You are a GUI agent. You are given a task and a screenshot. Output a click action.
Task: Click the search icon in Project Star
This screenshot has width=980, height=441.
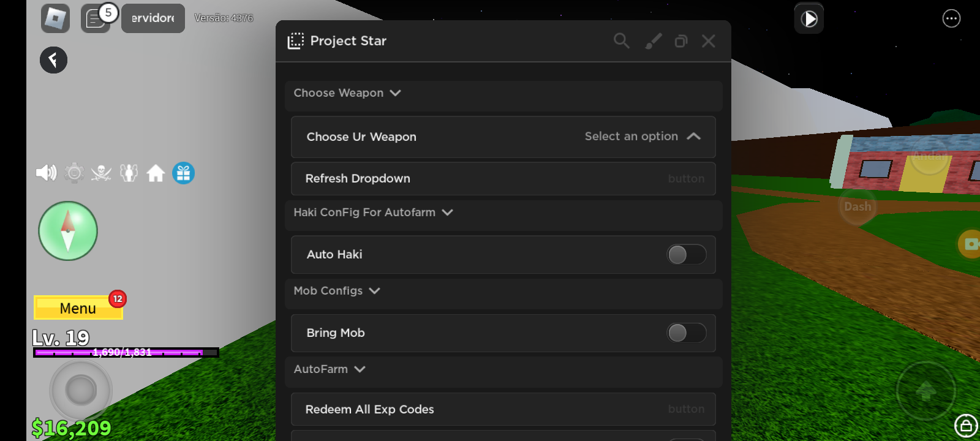click(x=621, y=41)
